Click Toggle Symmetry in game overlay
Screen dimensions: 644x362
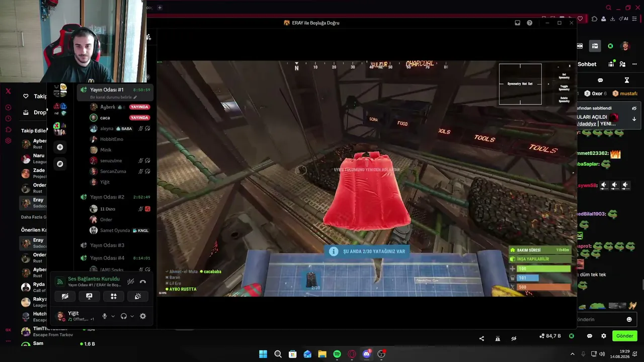click(564, 87)
